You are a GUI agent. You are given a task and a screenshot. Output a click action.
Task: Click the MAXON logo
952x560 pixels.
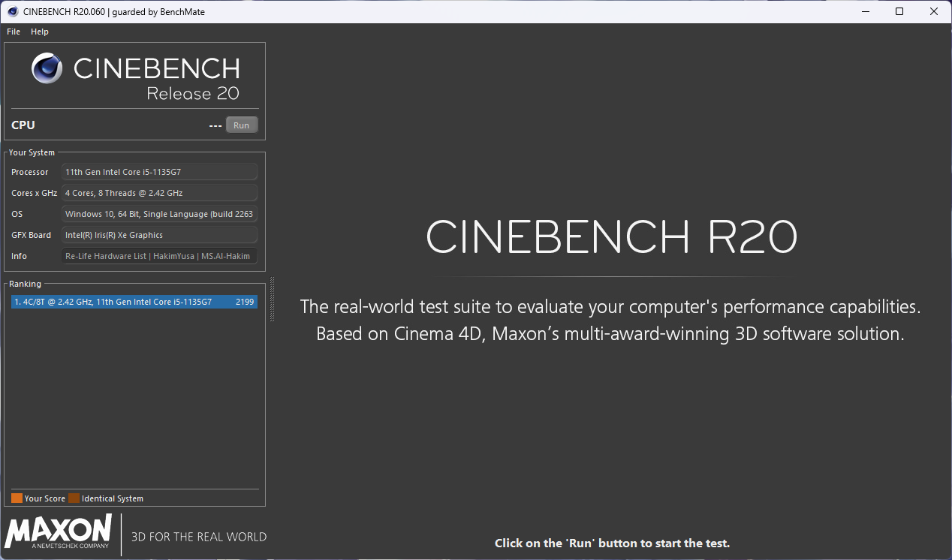(59, 531)
